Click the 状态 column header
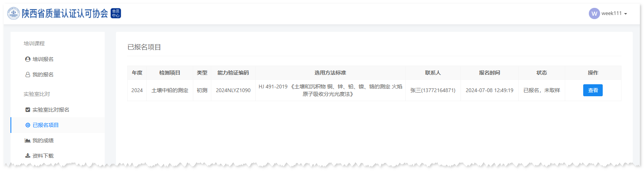 point(542,73)
